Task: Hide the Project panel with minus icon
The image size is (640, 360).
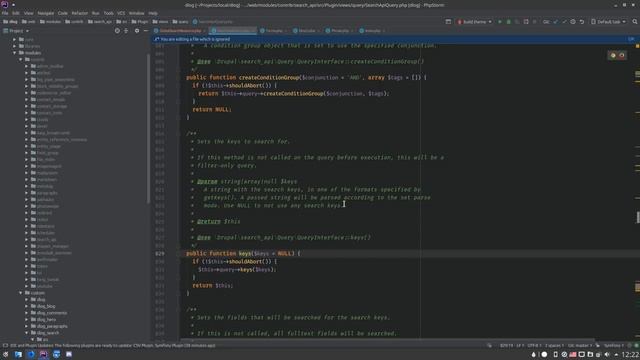Action: tap(146, 31)
